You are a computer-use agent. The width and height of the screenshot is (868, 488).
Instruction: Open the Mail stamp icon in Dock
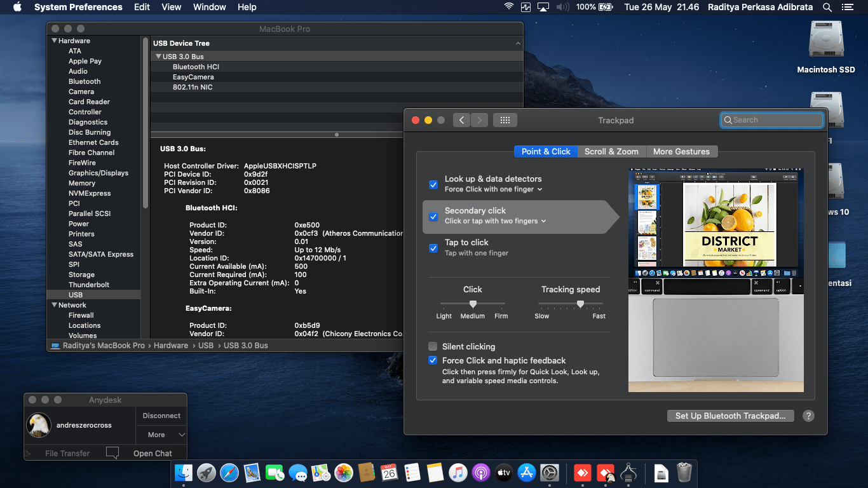[252, 473]
